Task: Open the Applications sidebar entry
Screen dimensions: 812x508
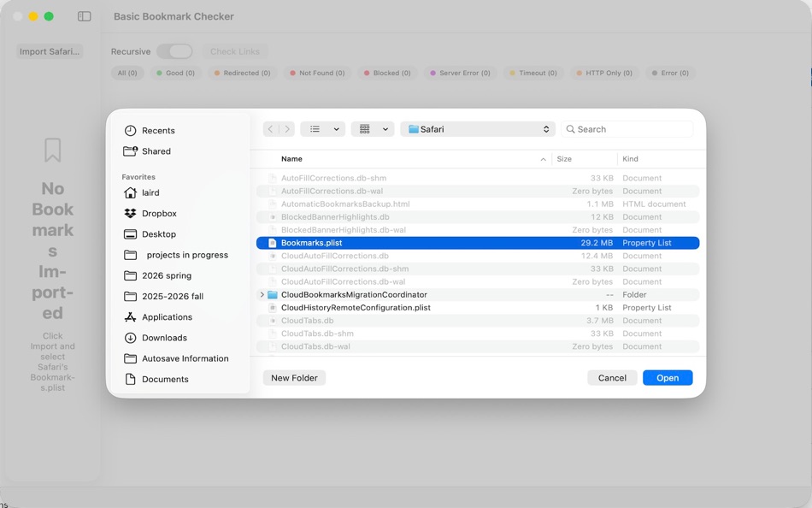Action: (x=168, y=316)
